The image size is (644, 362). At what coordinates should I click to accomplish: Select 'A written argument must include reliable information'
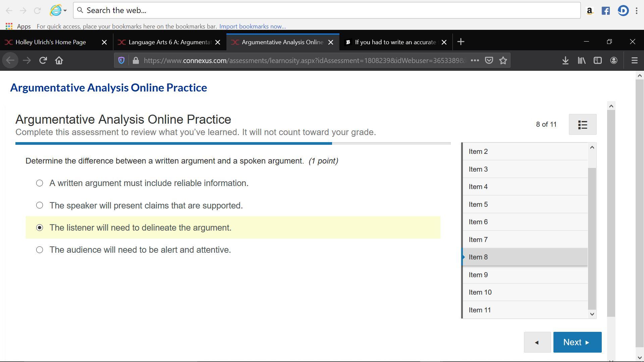pyautogui.click(x=40, y=183)
